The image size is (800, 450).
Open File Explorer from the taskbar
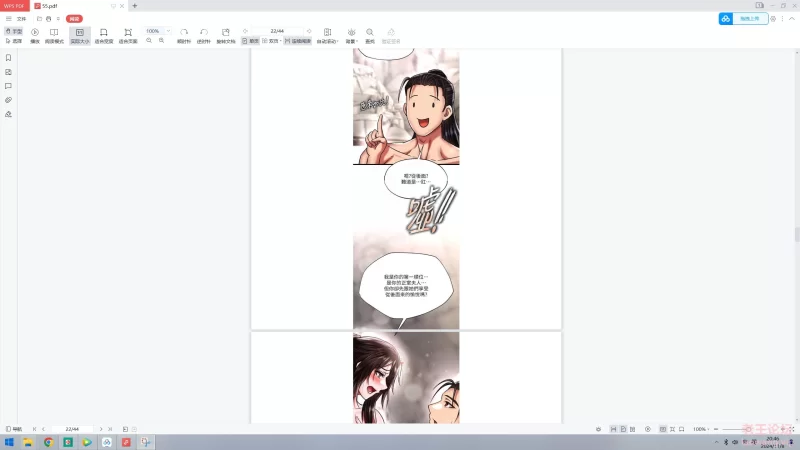28,442
